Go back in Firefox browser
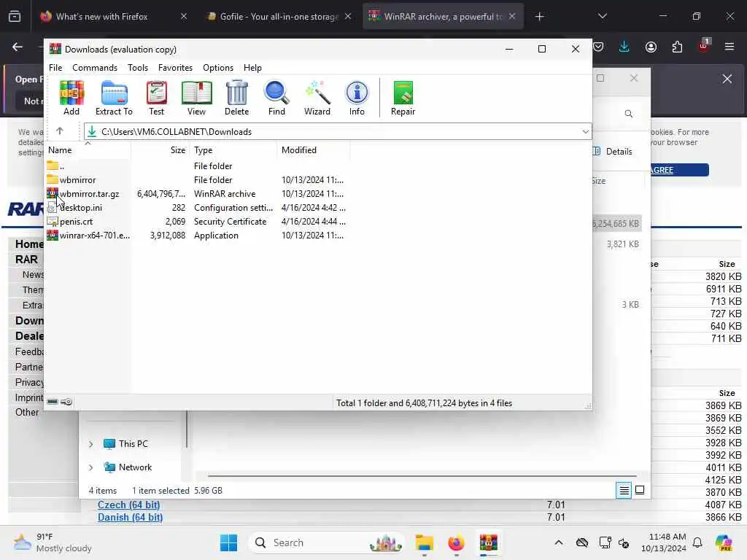The height and width of the screenshot is (560, 747). pos(18,47)
